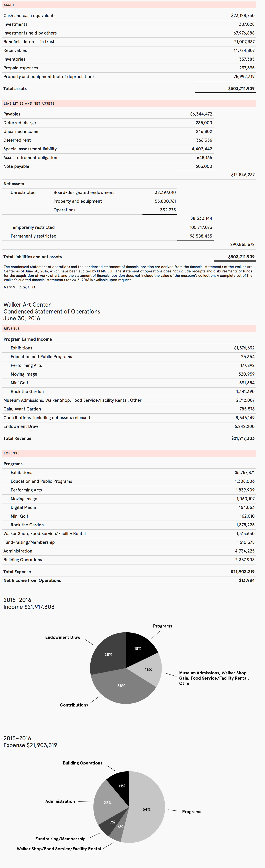The image size is (265, 868).
Task: Click the LIABILITIES AND NET ASSETS header
Action: coord(129,104)
